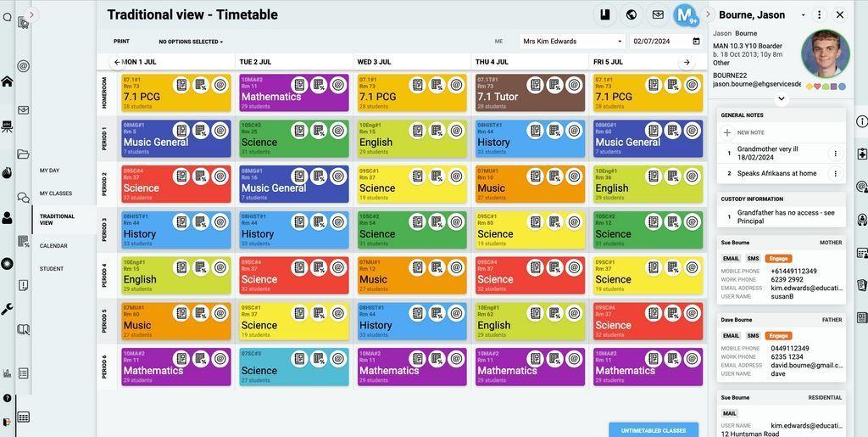868x437 pixels.
Task: Open the envelope mail icon in header
Action: coord(658,15)
